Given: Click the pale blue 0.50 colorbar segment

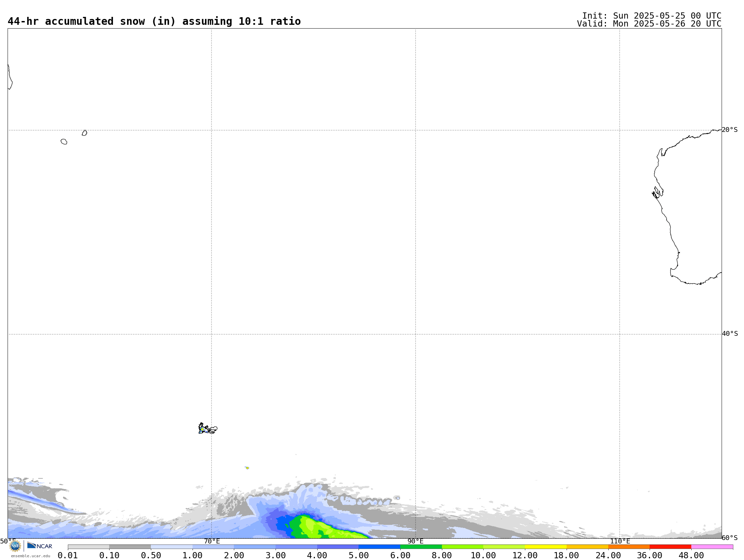Looking at the screenshot, I should coord(172,547).
